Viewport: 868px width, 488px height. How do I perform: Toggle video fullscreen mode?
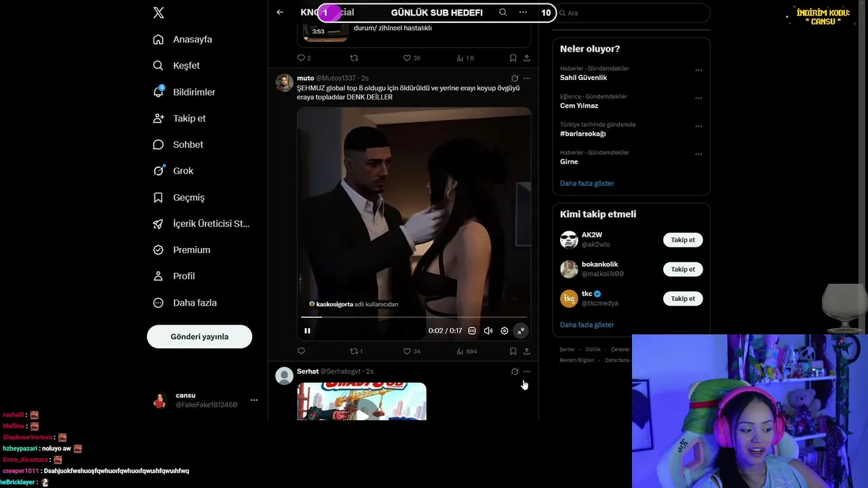click(521, 331)
